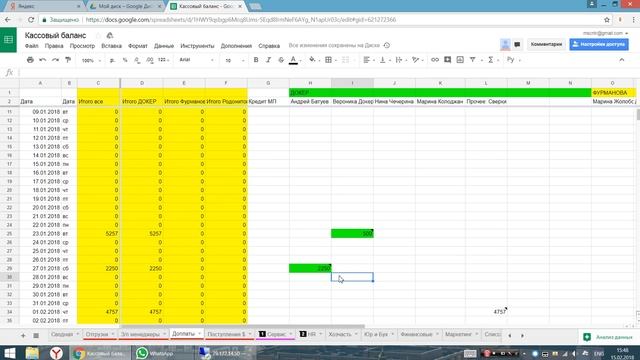Star the document
This screenshot has height=360, width=640.
pyautogui.click(x=98, y=36)
